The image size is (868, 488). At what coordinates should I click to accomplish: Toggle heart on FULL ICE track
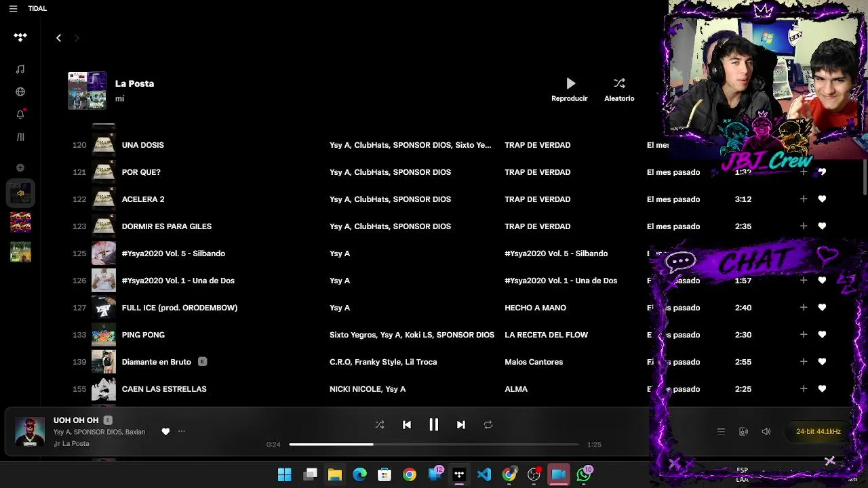coord(822,308)
